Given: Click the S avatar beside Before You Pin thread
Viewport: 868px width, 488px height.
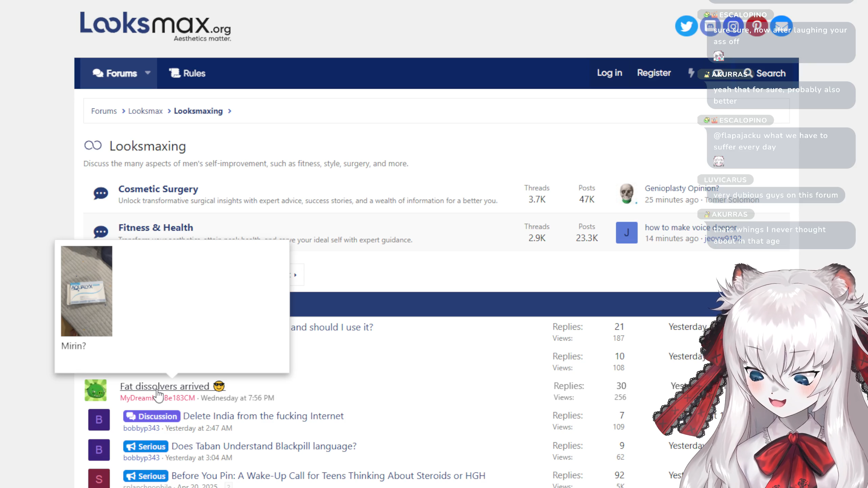Looking at the screenshot, I should tap(99, 479).
